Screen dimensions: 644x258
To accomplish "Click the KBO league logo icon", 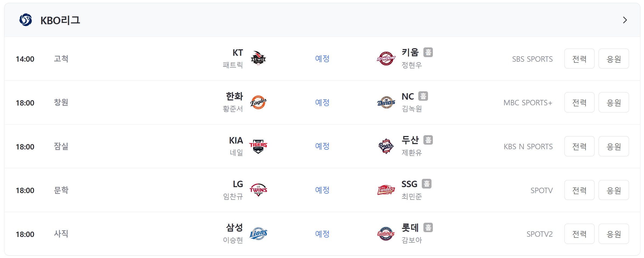I will (x=26, y=20).
